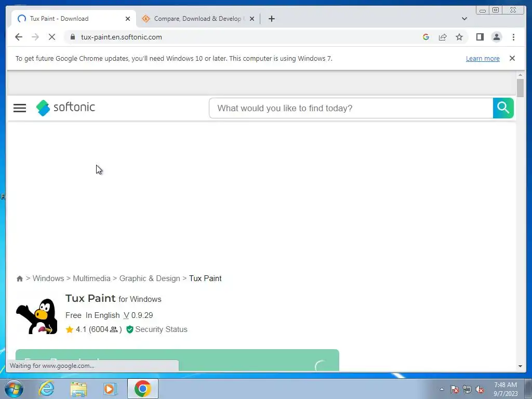Open Windows Start menu
This screenshot has width=532, height=399.
click(14, 389)
